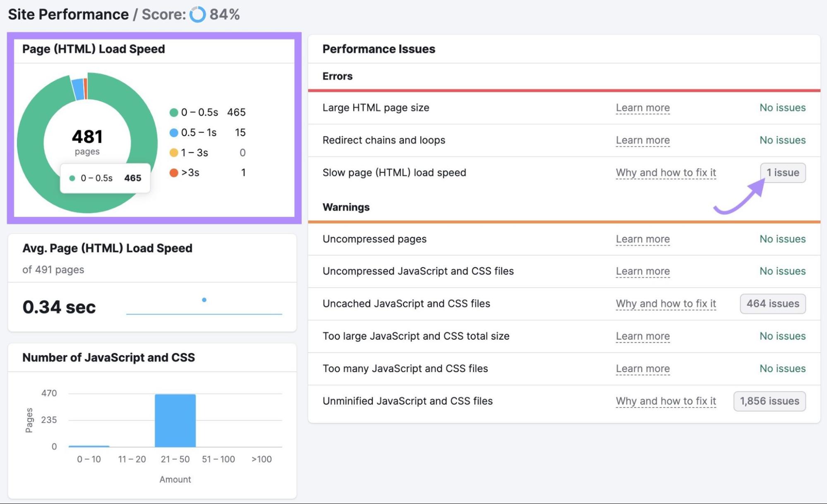Click the blue dot on the load speed trendline
This screenshot has height=504, width=827.
point(204,299)
